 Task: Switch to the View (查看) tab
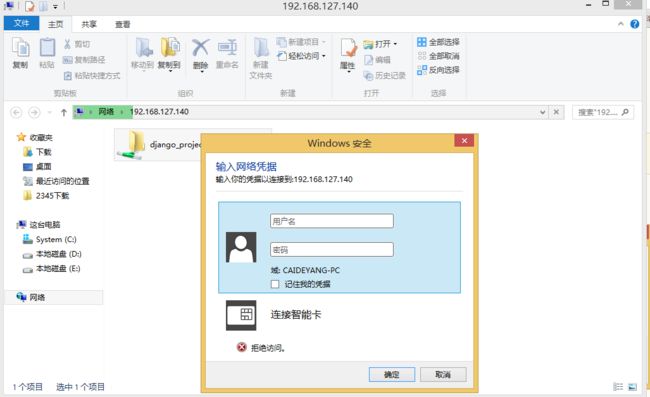pyautogui.click(x=122, y=24)
